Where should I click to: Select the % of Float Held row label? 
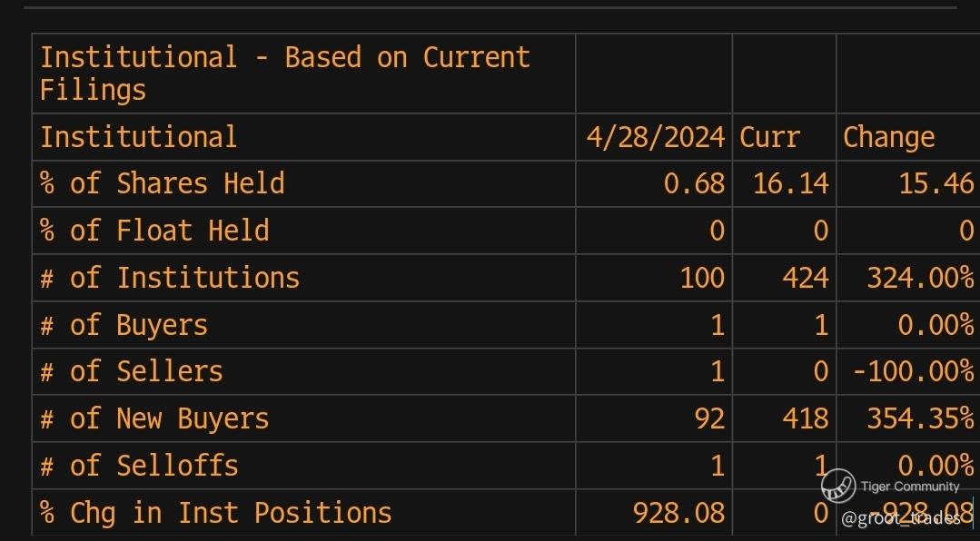tap(154, 231)
